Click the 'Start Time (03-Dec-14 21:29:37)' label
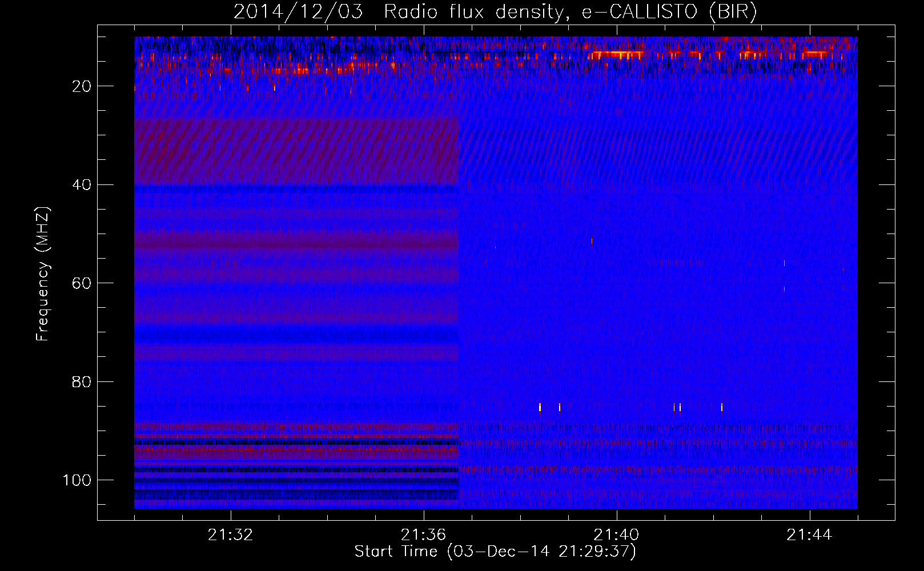This screenshot has width=924, height=571. pyautogui.click(x=495, y=552)
